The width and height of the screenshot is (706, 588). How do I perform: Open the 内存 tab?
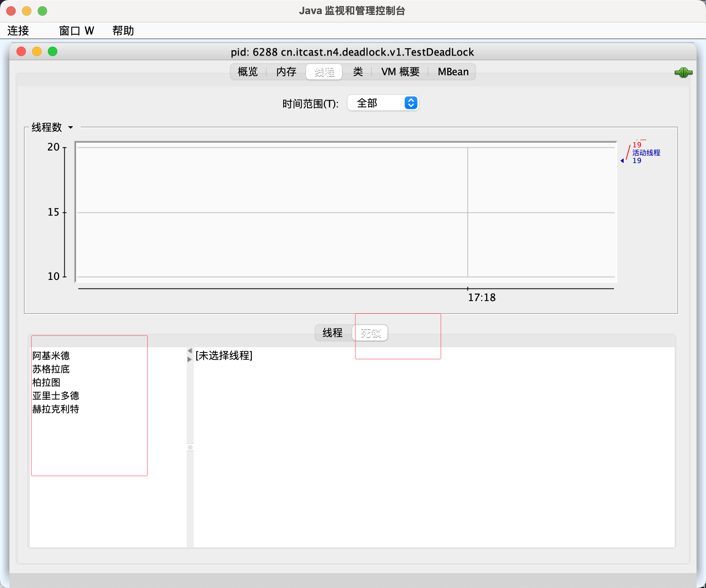tap(286, 72)
